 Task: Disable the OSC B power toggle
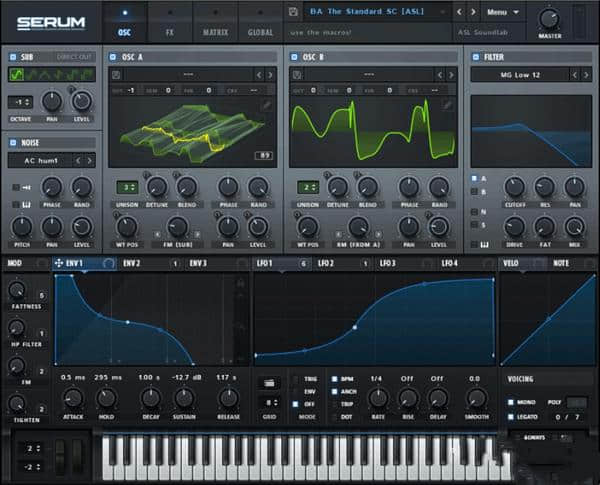295,57
